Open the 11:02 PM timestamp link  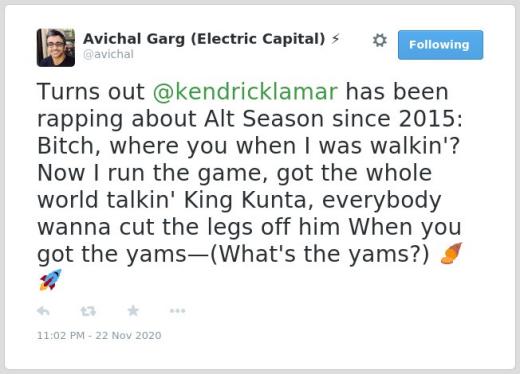(x=61, y=335)
